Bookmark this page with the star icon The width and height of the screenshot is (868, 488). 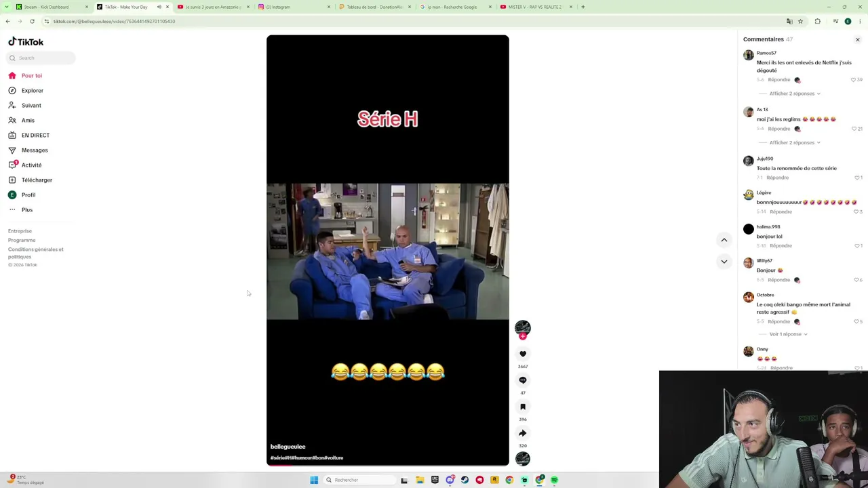pyautogui.click(x=800, y=21)
